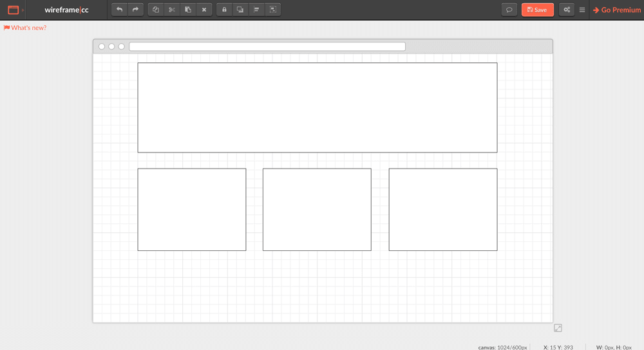
Task: Lock the element with the padlock icon
Action: (224, 10)
